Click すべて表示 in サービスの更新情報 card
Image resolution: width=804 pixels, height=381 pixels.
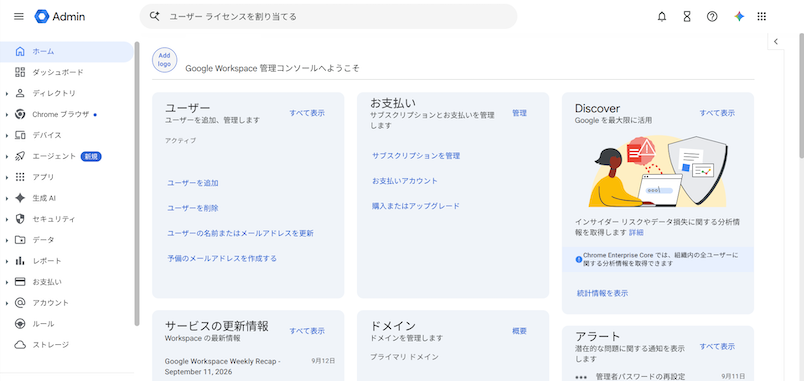(x=307, y=331)
